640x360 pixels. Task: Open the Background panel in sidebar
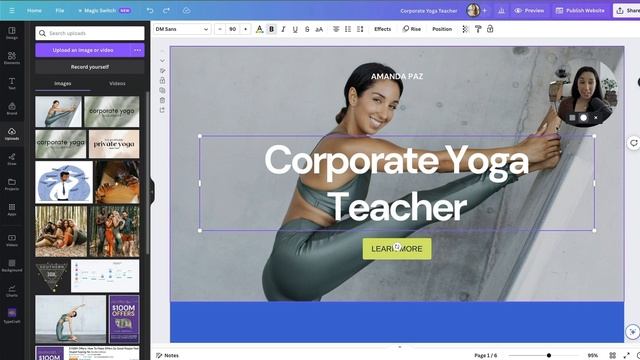(x=12, y=266)
